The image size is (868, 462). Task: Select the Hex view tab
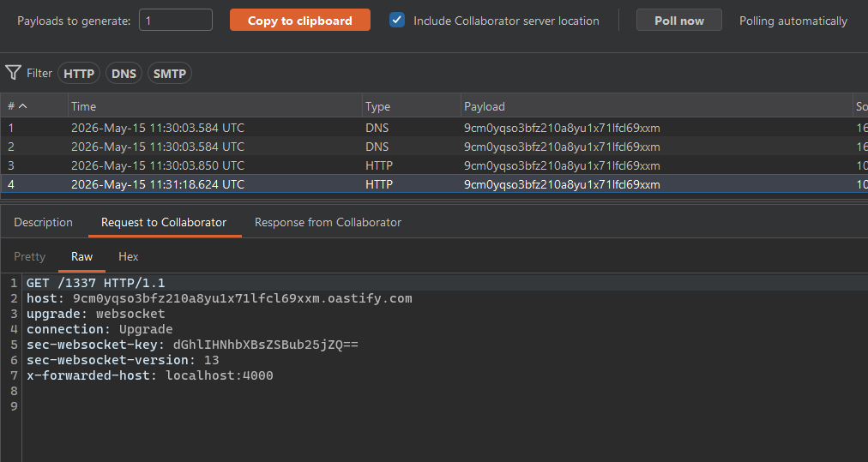[x=129, y=257]
